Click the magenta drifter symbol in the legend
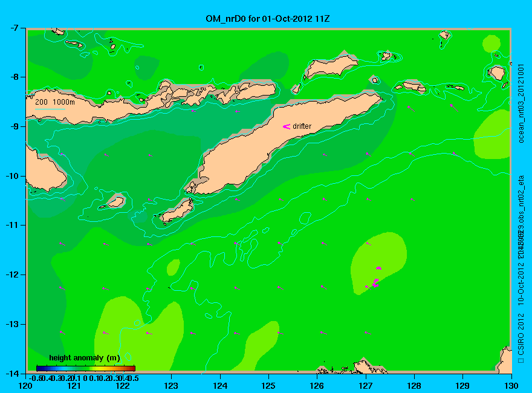Screen dimensions: 532x393 287,126
